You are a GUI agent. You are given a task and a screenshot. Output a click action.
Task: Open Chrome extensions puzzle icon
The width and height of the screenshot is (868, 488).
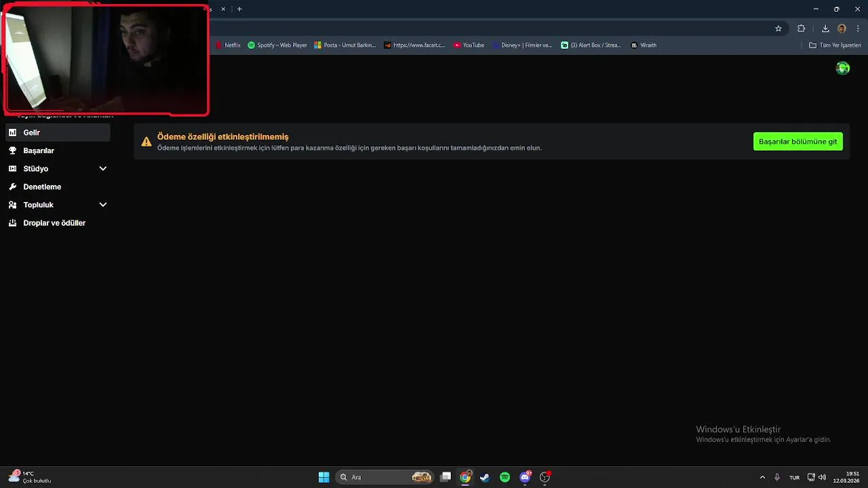[x=802, y=28]
